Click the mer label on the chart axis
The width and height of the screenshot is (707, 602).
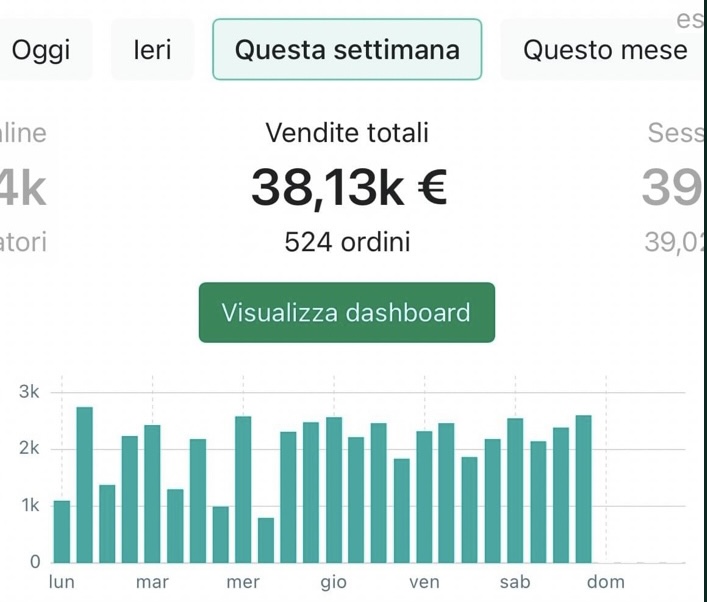pos(243,582)
